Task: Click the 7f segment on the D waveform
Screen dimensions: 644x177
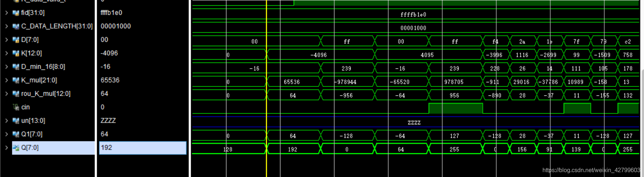Action: click(577, 42)
